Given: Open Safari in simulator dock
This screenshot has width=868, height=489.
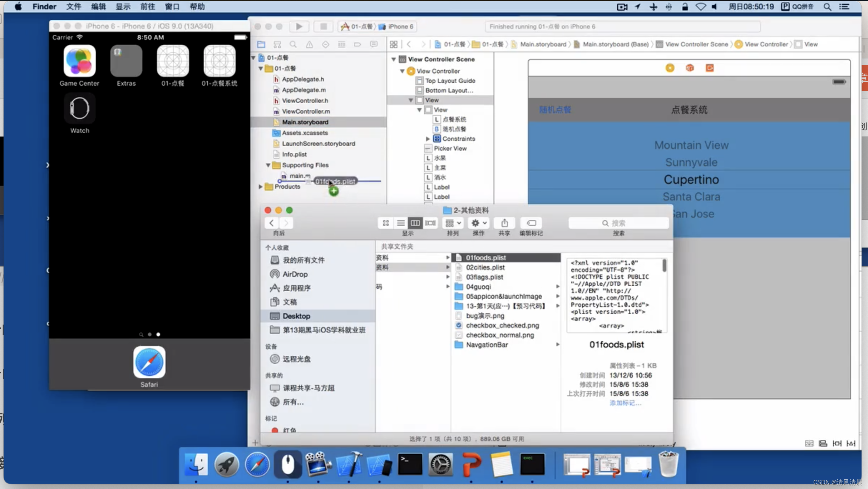Looking at the screenshot, I should tap(149, 362).
